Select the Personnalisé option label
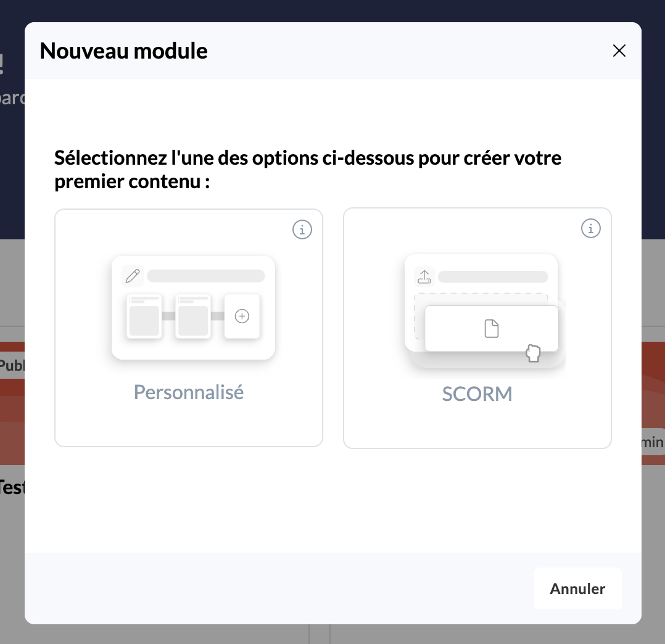 (x=189, y=392)
